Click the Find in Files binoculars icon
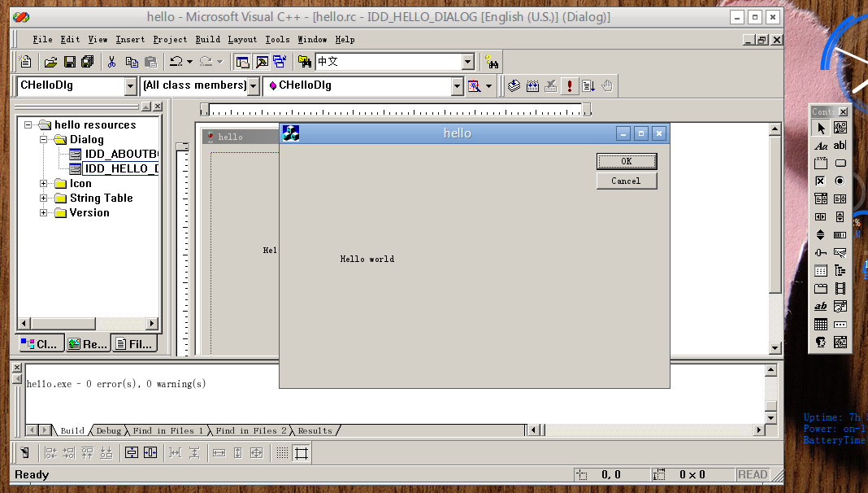Viewport: 868px width, 493px height. pos(304,62)
